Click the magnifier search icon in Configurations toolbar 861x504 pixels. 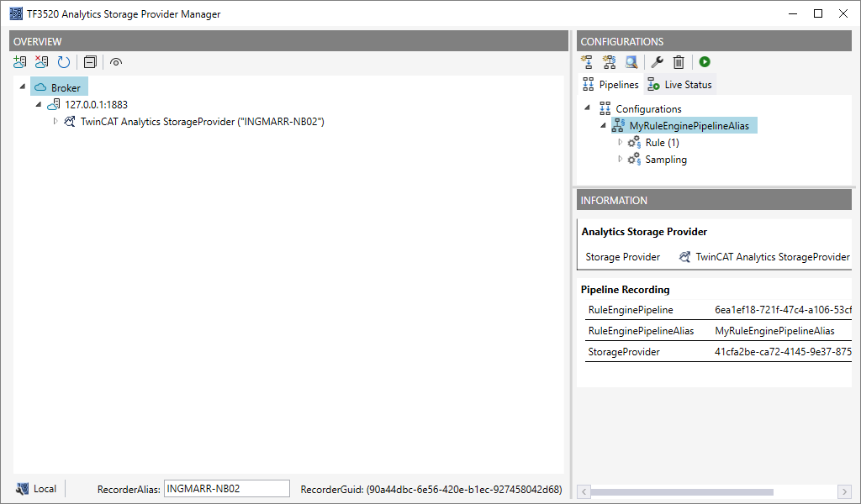[x=631, y=62]
